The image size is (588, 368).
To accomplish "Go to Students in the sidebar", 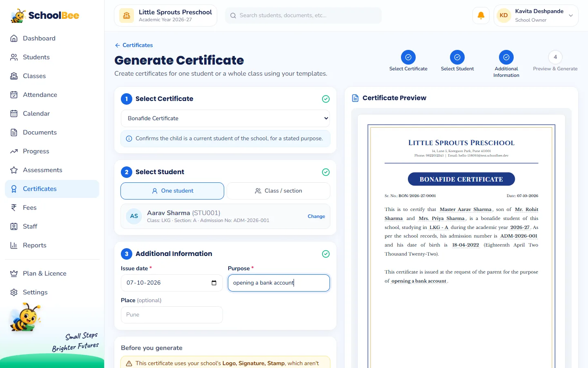I will pyautogui.click(x=52, y=57).
